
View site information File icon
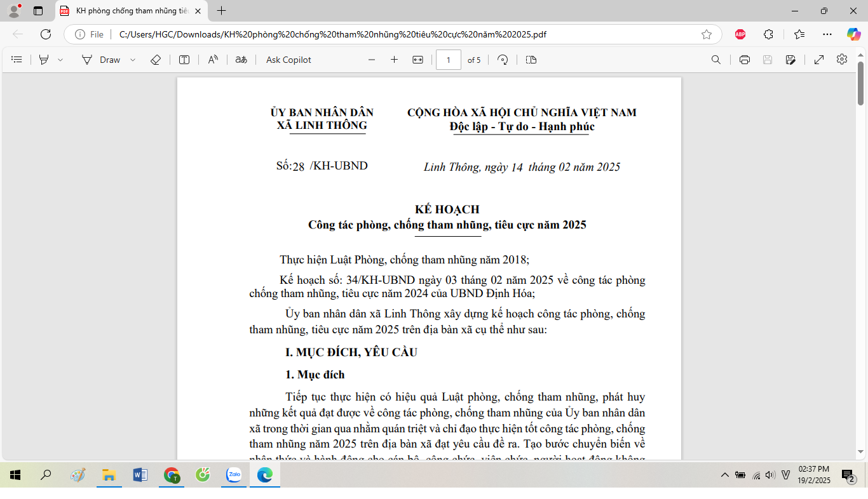tap(89, 34)
